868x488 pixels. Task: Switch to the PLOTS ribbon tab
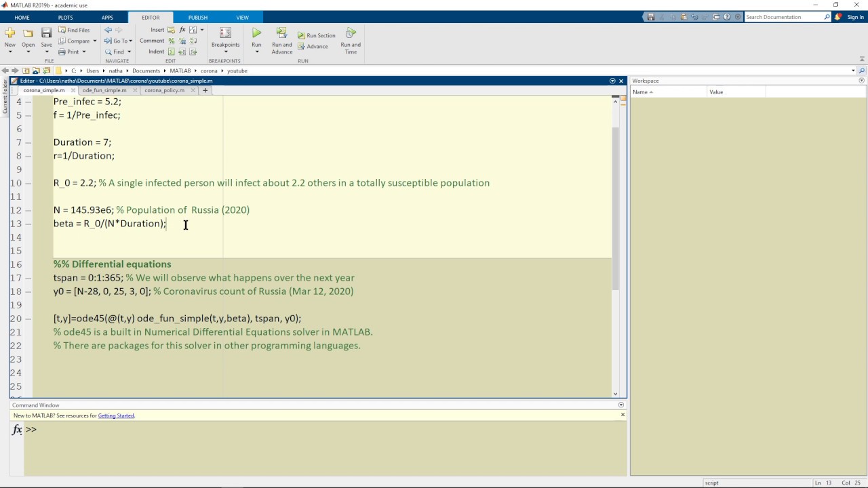pyautogui.click(x=65, y=18)
